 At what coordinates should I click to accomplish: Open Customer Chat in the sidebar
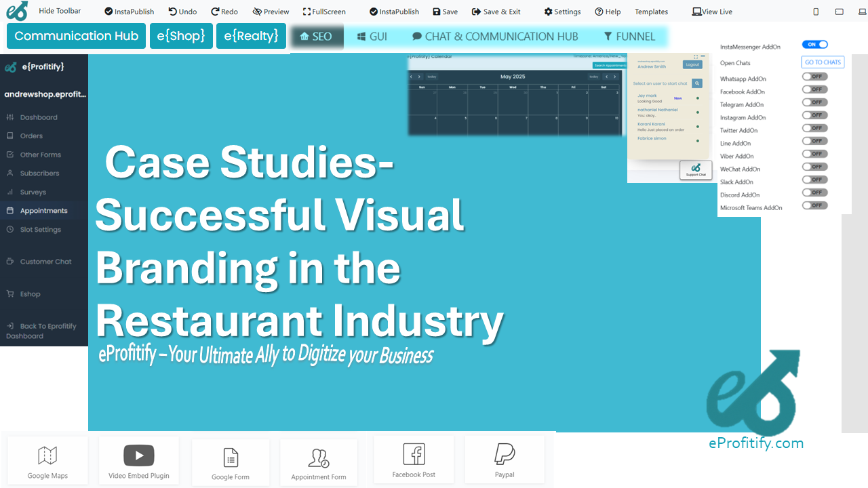tap(43, 261)
